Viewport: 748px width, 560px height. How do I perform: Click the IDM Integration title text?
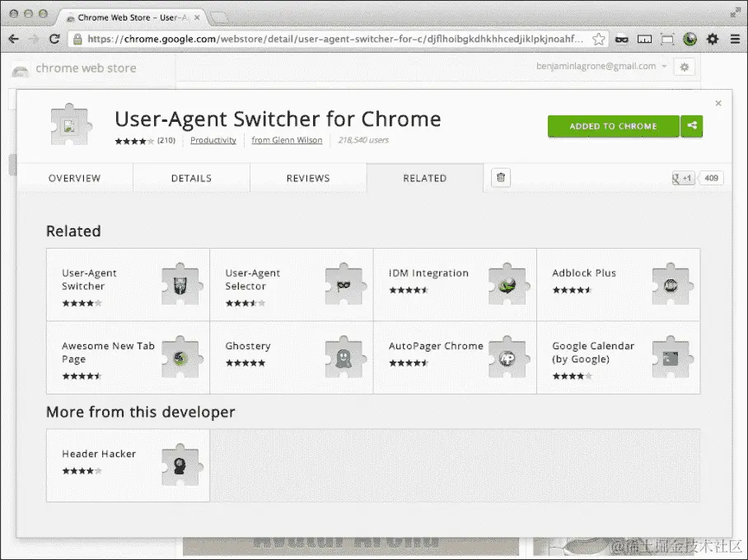[x=428, y=273]
